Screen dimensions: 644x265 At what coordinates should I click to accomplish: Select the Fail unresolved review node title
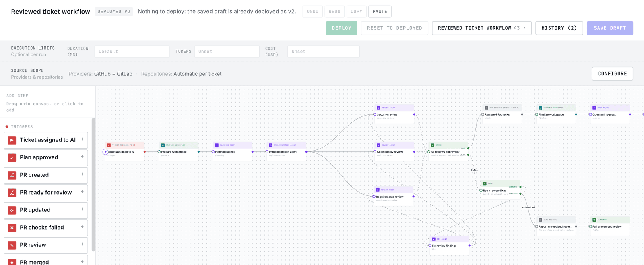[607, 226]
